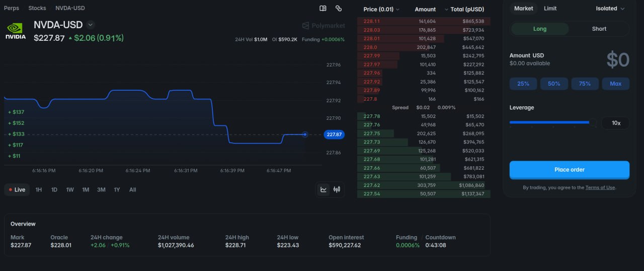Click the Countdown 0:43:08 value
Screen dimensions: 644x271
pos(436,245)
